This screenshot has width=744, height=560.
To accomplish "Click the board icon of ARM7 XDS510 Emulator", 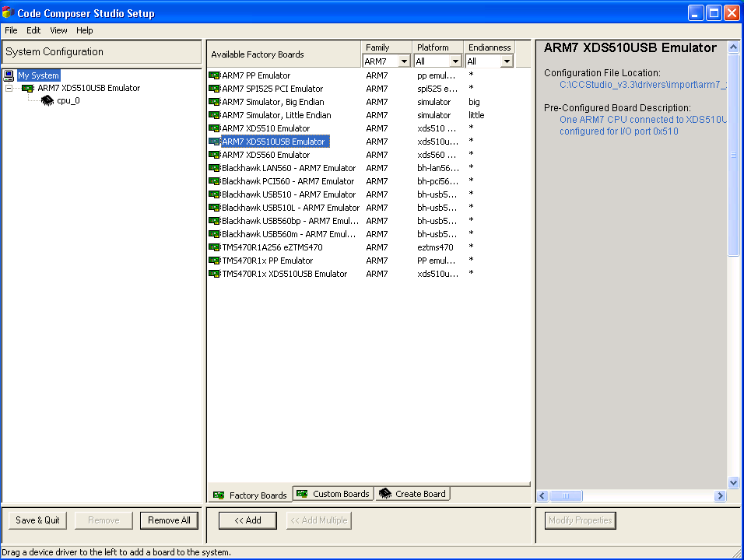I will click(x=215, y=128).
